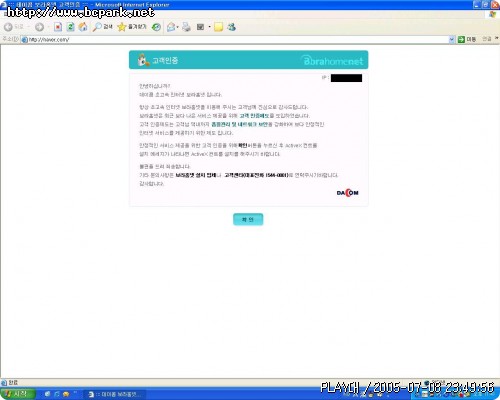The height and width of the screenshot is (400, 500).
Task: Click the third quick launch icon
Action: click(66, 394)
